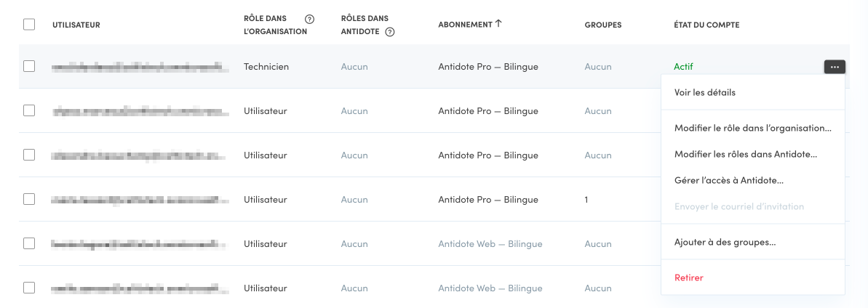Select Modifier les rôles dans Antidote
The image size is (868, 308).
(746, 154)
